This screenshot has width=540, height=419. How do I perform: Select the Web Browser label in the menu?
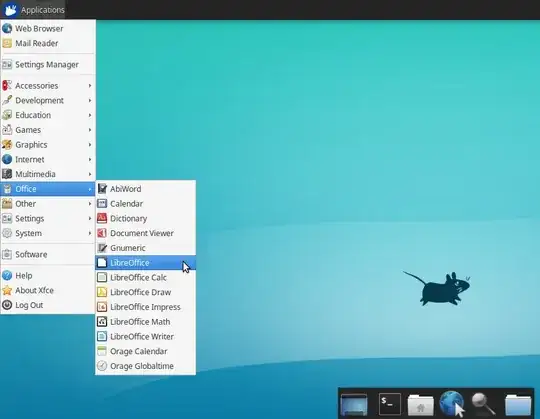click(39, 28)
